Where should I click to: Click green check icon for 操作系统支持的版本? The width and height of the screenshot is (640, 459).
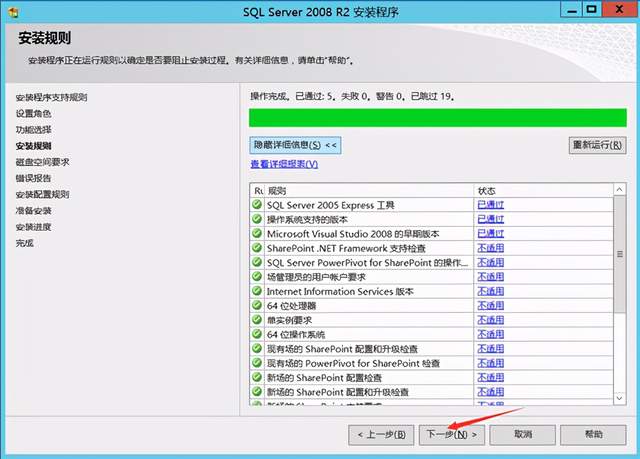pyautogui.click(x=257, y=219)
